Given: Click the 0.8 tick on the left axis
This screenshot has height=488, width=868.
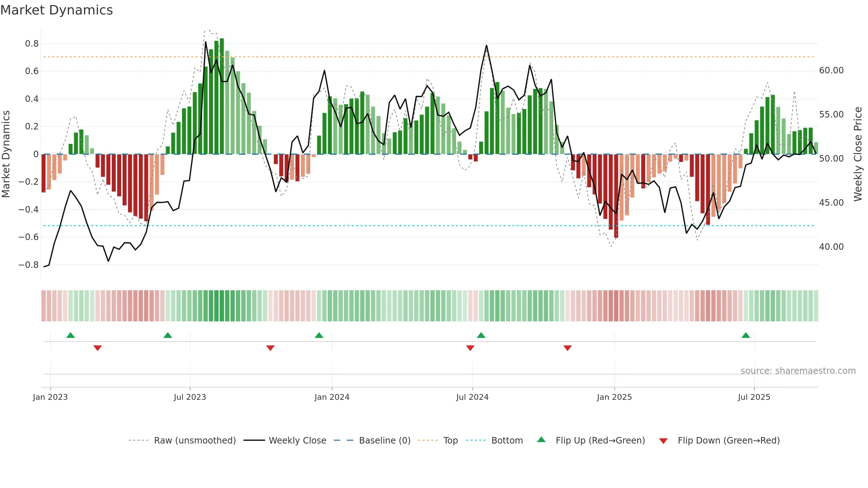Looking at the screenshot, I should tap(32, 44).
